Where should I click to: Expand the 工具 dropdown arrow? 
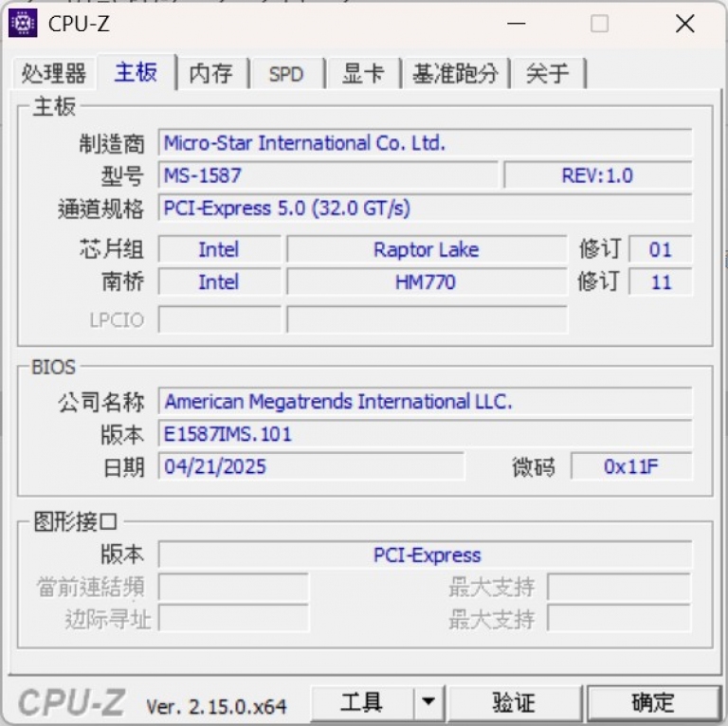pos(428,702)
